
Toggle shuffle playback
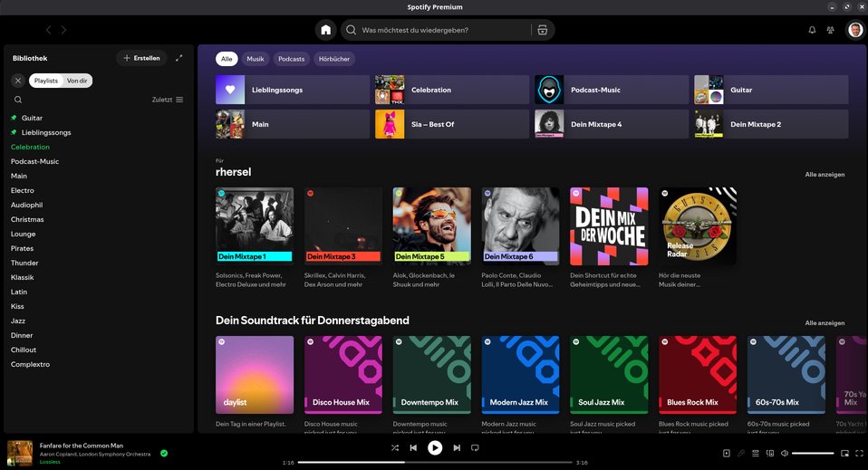coord(395,447)
